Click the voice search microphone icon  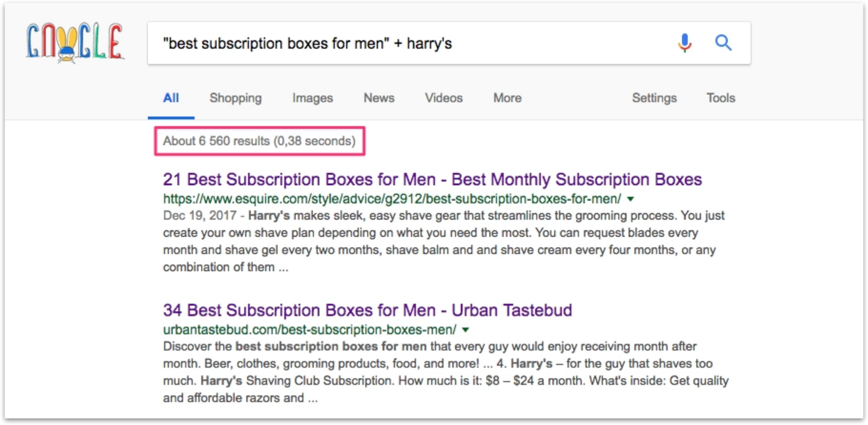tap(684, 43)
